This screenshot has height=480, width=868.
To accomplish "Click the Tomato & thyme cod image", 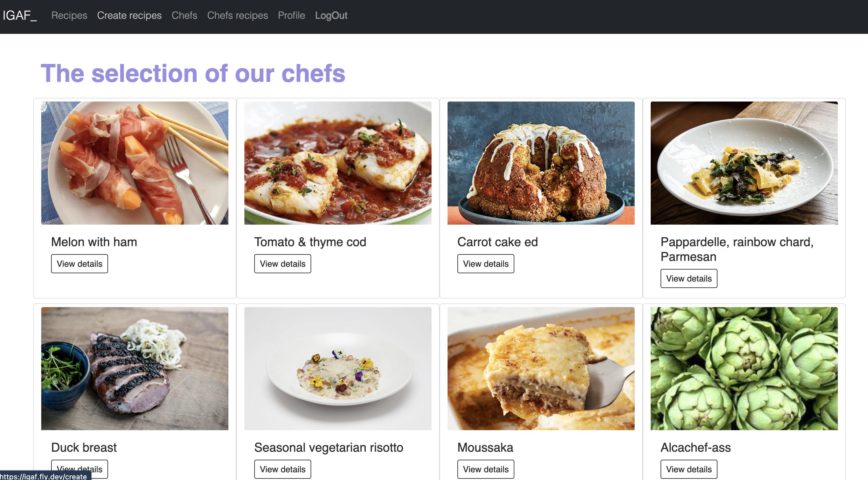I will coord(338,163).
